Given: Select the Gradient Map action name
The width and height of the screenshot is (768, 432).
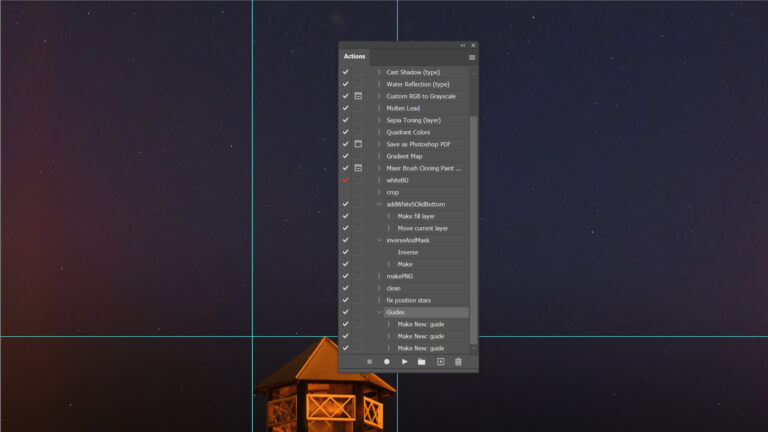Looking at the screenshot, I should (x=404, y=156).
